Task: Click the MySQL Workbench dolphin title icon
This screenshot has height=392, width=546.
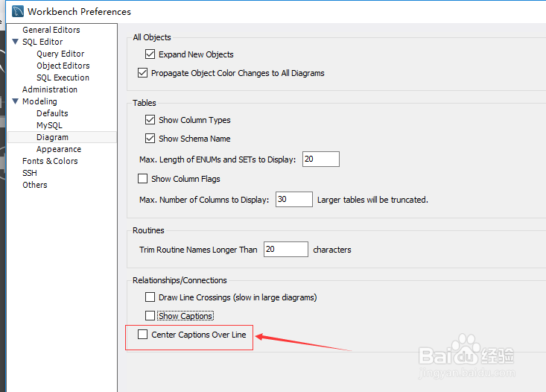Action: pyautogui.click(x=18, y=11)
